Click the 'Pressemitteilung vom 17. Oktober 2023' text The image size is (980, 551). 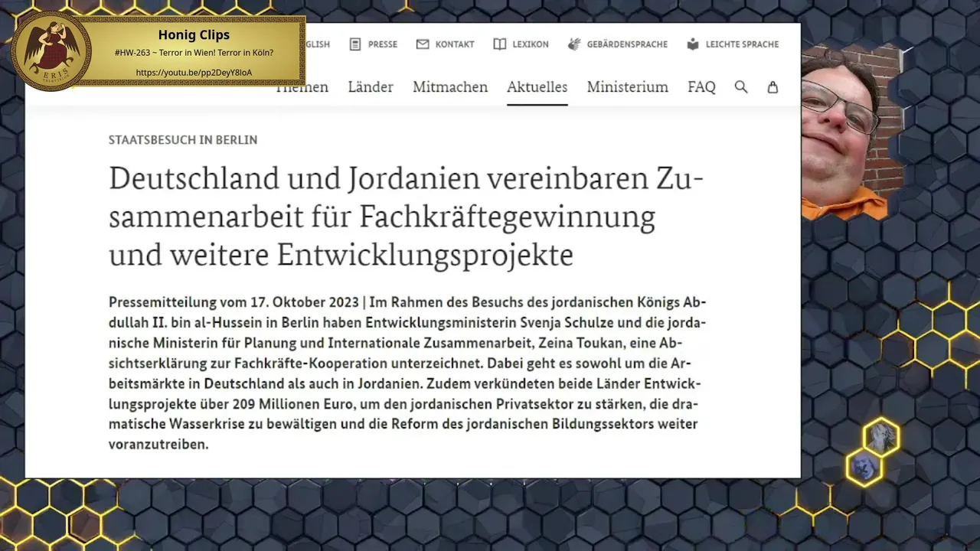[234, 302]
